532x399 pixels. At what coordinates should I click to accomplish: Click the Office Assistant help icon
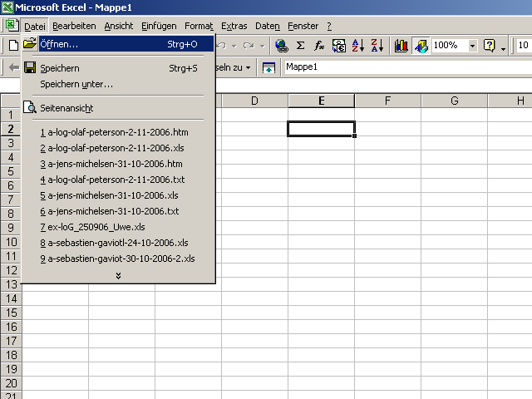click(490, 46)
